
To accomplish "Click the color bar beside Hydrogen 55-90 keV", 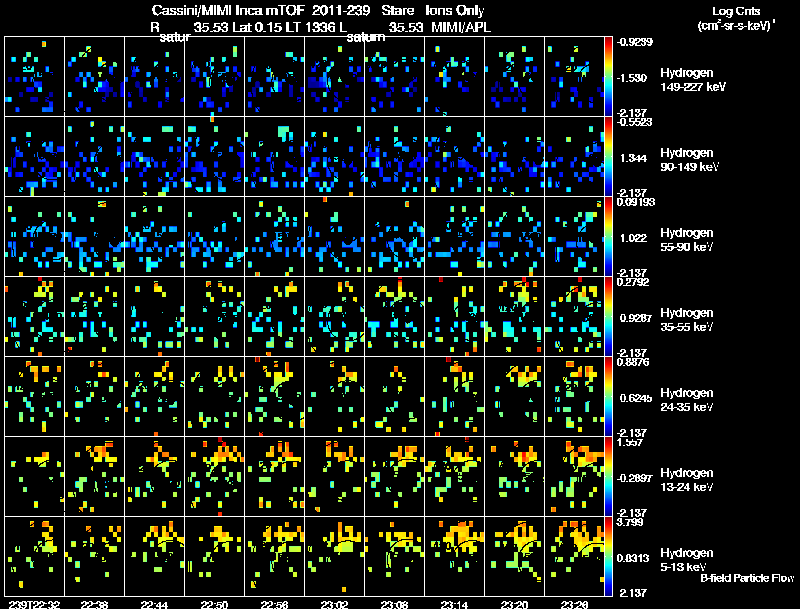I will (608, 237).
